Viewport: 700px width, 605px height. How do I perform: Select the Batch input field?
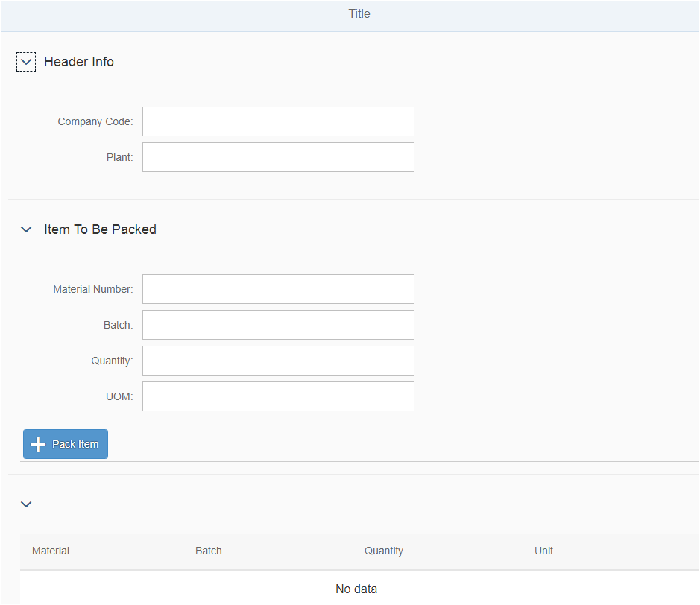click(278, 325)
